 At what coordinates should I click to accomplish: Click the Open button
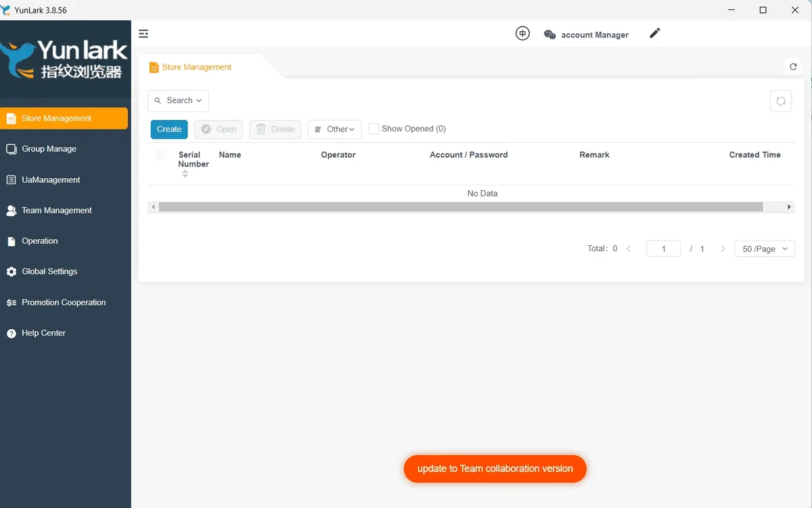(x=219, y=129)
